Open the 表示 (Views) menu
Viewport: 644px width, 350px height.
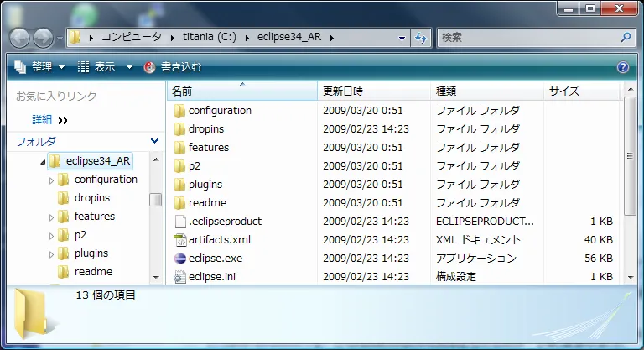(97, 67)
